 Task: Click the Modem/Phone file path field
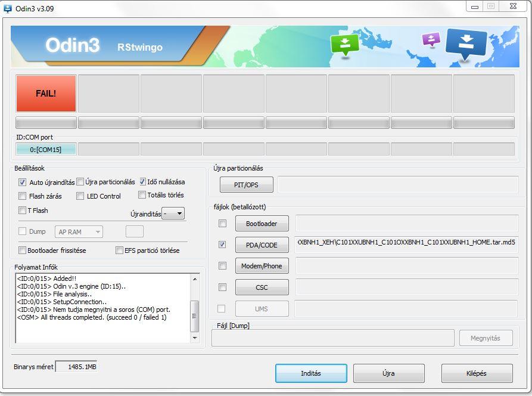tap(407, 266)
